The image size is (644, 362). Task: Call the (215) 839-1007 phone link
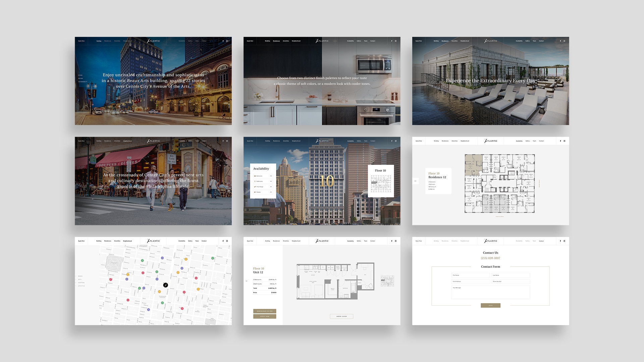tap(491, 258)
